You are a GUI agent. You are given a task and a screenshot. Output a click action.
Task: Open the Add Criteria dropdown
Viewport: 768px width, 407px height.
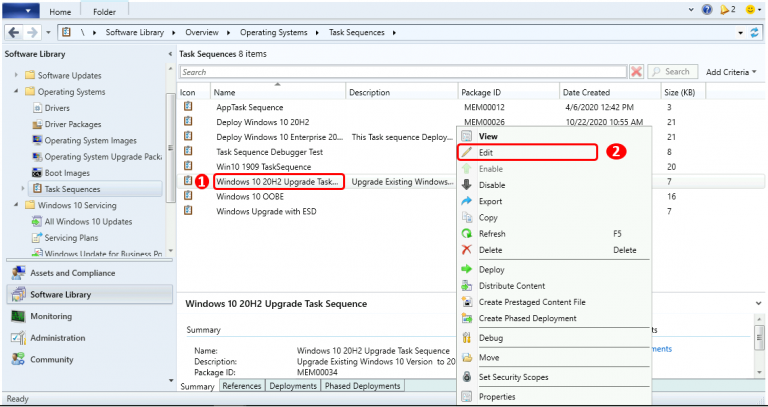coord(731,72)
